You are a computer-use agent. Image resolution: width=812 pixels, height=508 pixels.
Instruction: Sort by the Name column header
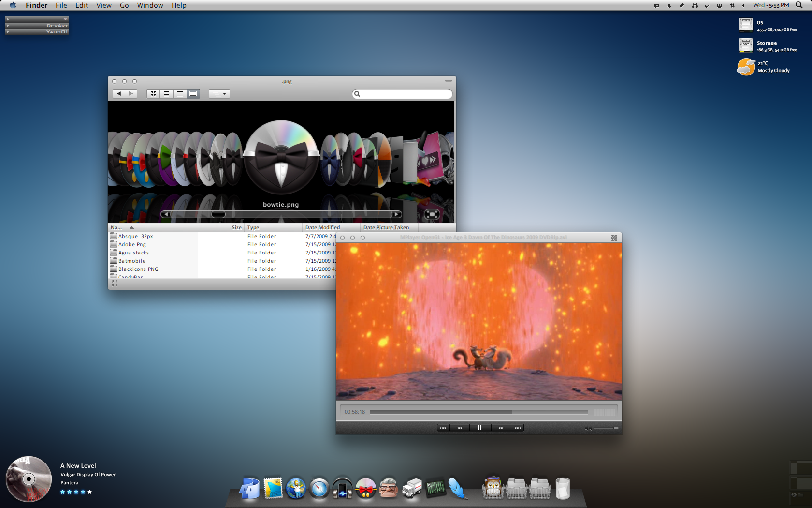pyautogui.click(x=153, y=227)
